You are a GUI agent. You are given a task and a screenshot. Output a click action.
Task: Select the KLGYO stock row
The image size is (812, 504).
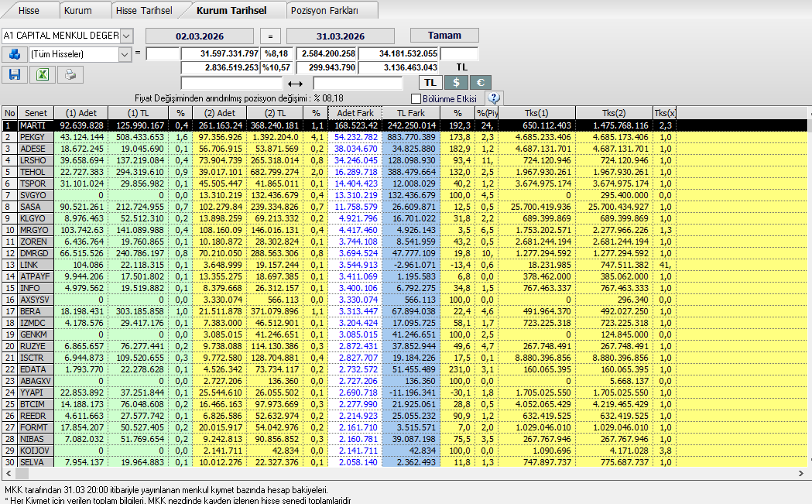(404, 218)
